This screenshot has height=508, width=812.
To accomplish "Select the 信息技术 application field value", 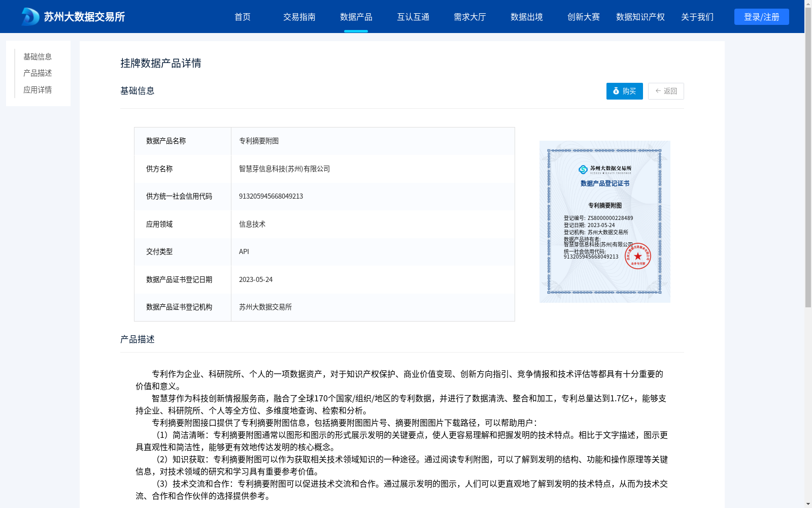I will pyautogui.click(x=252, y=224).
